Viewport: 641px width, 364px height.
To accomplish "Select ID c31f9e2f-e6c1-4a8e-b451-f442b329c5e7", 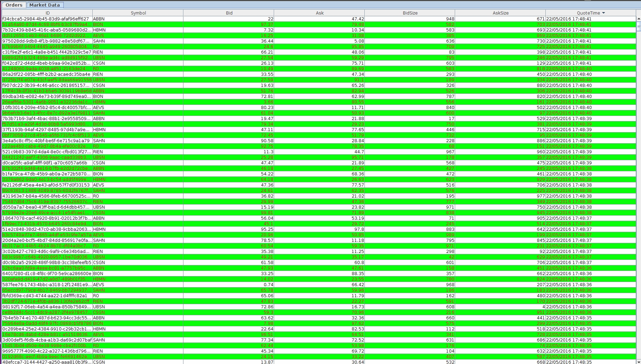I will [47, 52].
